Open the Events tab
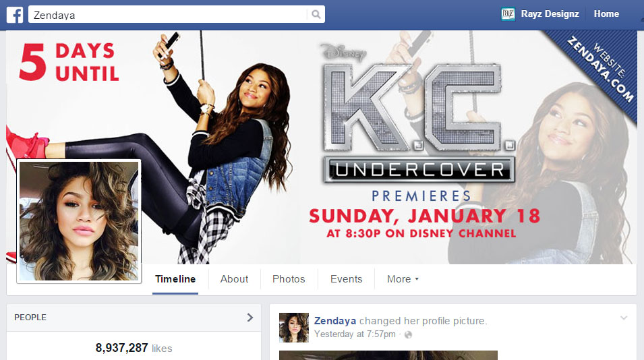The height and width of the screenshot is (360, 644). [346, 279]
